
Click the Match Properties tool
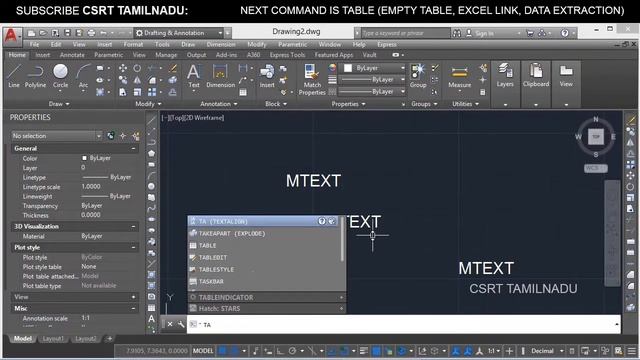click(x=312, y=80)
